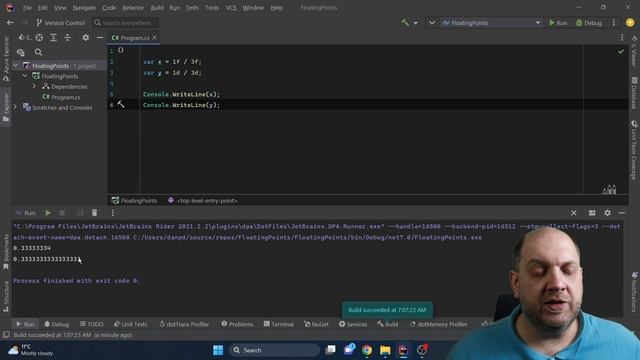The image size is (640, 360).
Task: Close the Run session tab with X
Action: (573, 213)
